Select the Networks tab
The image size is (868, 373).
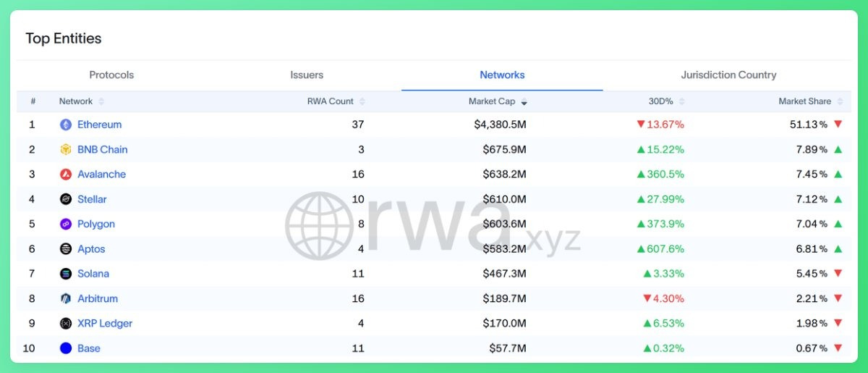tap(502, 75)
